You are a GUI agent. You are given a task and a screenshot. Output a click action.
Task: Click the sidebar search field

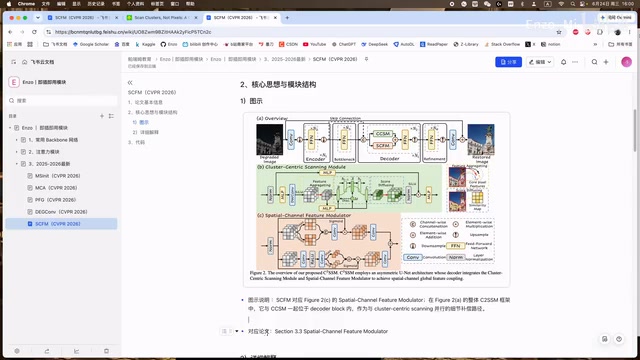[63, 100]
